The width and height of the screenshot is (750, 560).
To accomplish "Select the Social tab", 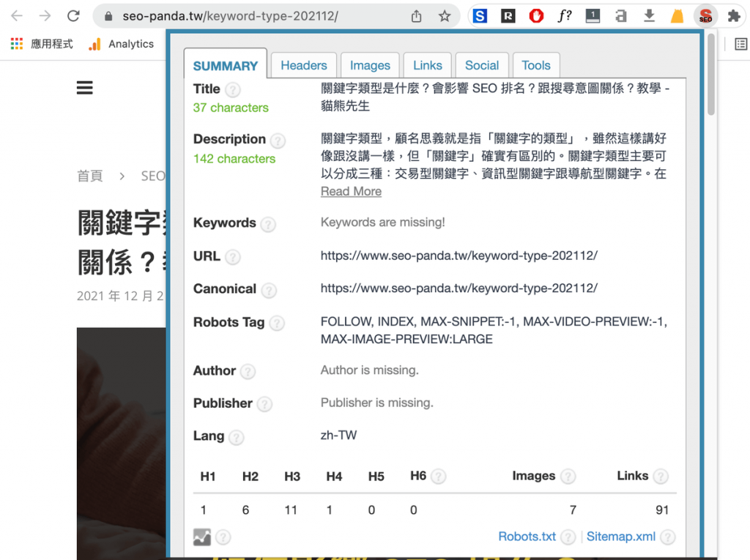I will coord(481,65).
